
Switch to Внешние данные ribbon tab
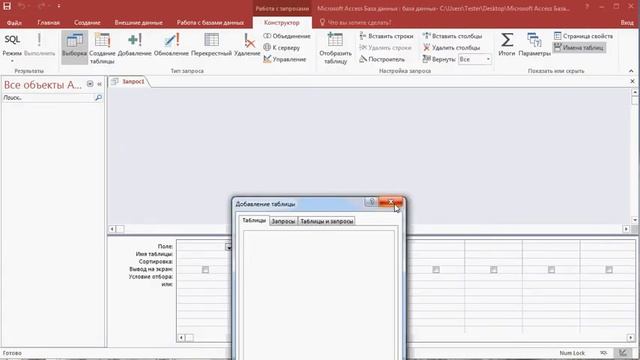[138, 22]
